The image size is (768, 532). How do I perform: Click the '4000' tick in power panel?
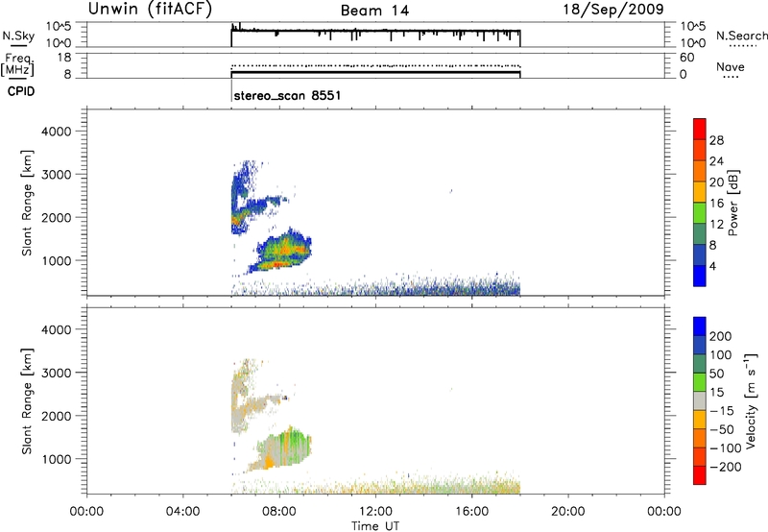point(57,132)
